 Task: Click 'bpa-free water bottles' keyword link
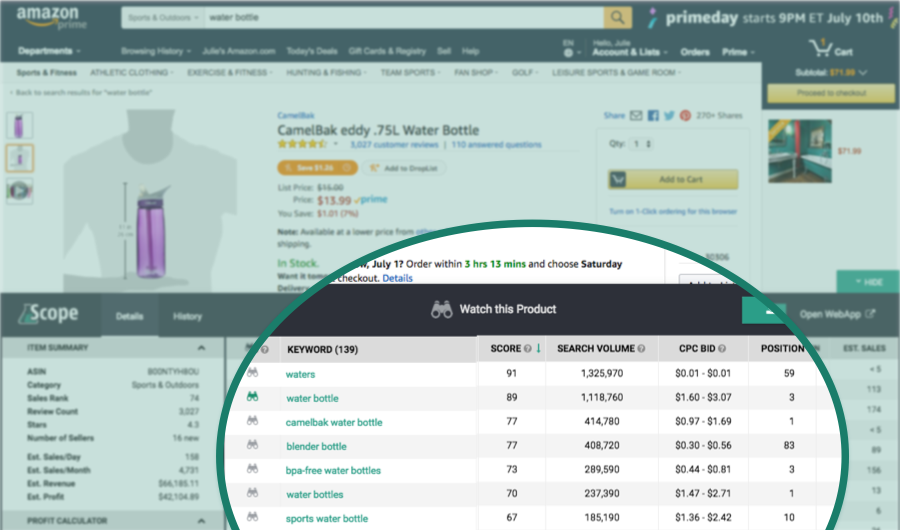(333, 471)
